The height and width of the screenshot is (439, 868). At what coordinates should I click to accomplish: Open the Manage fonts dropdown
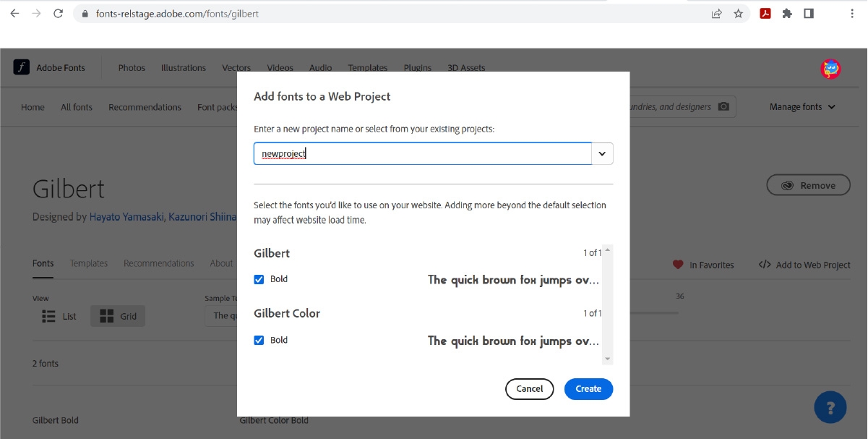coord(802,107)
